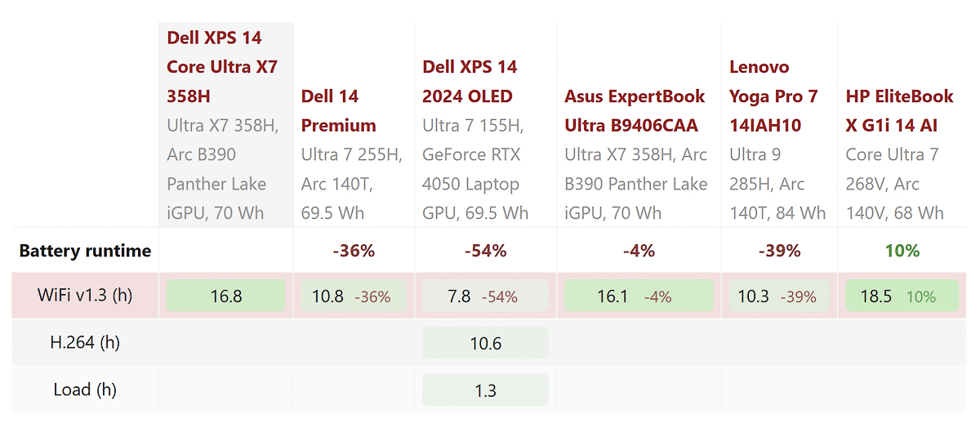Click the -54% battery runtime summary value
Image resolution: width=980 pixels, height=432 pixels.
(x=485, y=251)
